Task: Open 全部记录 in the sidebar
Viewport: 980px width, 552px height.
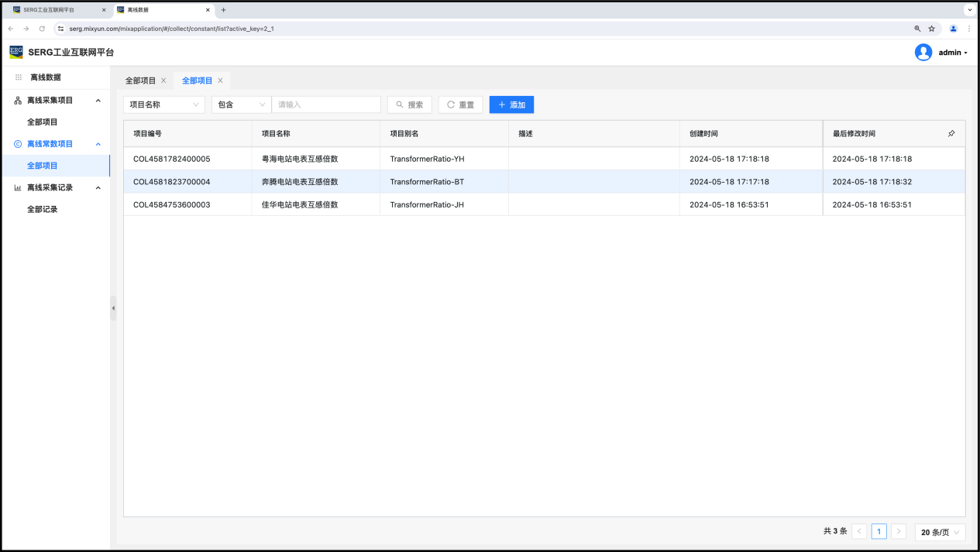Action: click(x=43, y=209)
